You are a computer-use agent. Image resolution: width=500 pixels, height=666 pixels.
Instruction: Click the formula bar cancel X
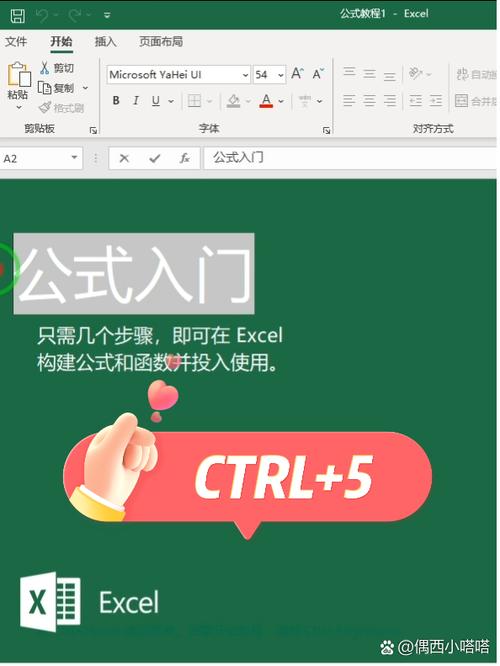pyautogui.click(x=124, y=158)
